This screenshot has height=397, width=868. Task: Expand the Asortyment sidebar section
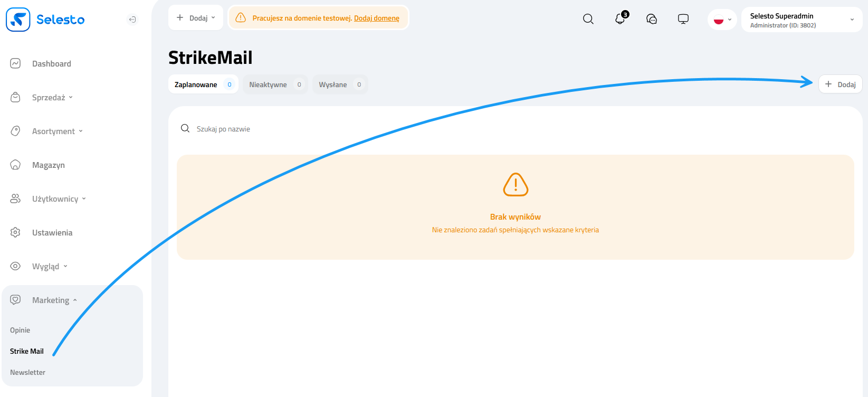[x=57, y=131]
